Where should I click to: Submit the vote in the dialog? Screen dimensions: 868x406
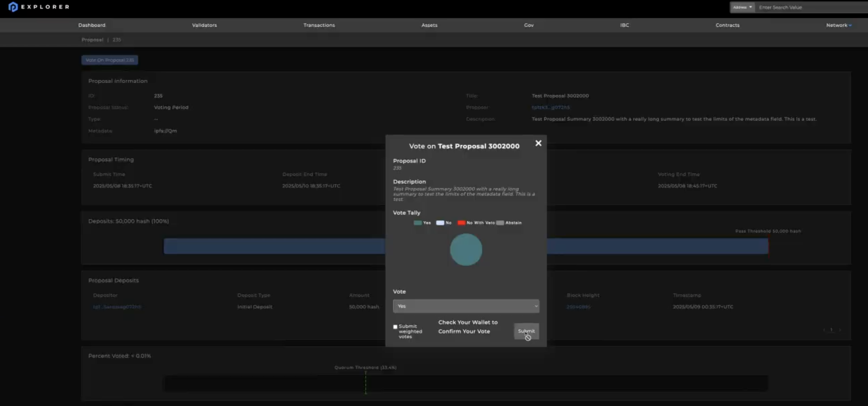(526, 331)
